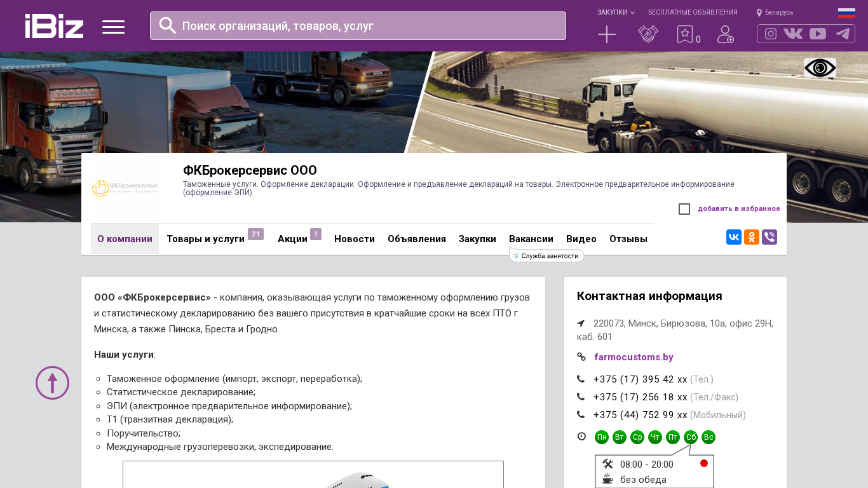
Task: Share page via Viber
Action: click(770, 237)
